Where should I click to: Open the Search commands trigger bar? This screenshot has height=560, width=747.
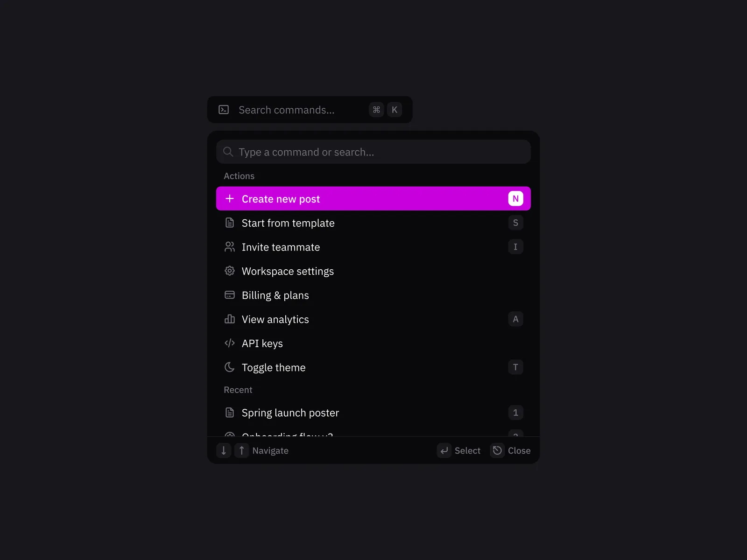click(310, 110)
